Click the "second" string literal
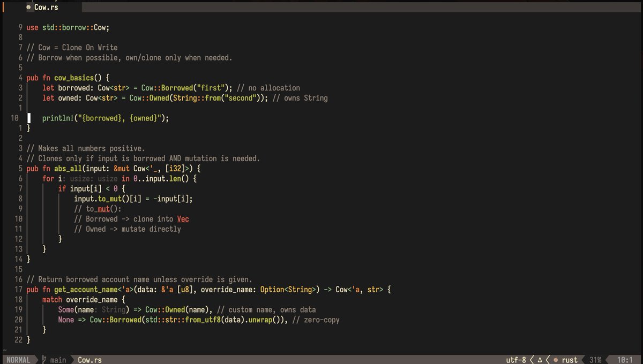This screenshot has width=643, height=364. pos(240,98)
